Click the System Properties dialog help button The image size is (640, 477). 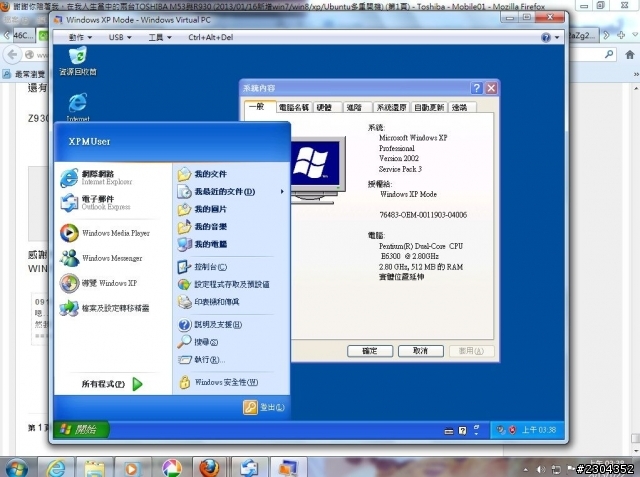(476, 88)
